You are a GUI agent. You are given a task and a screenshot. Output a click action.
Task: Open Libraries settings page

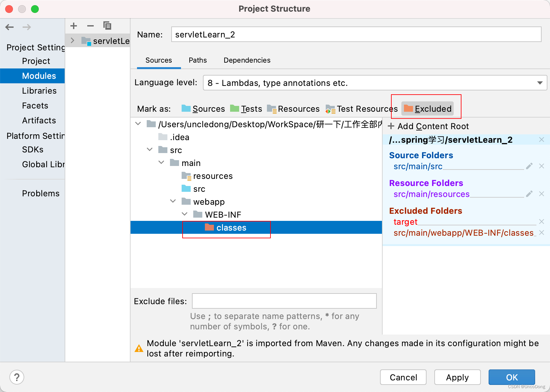point(39,91)
